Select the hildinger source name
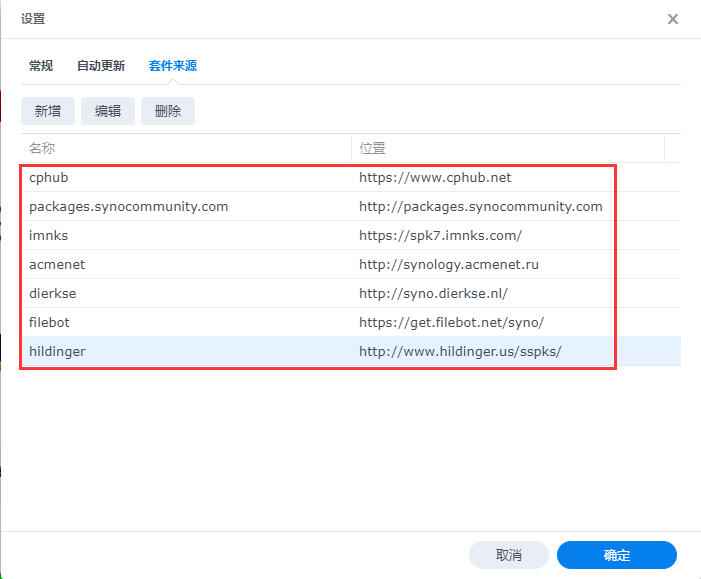 click(57, 351)
